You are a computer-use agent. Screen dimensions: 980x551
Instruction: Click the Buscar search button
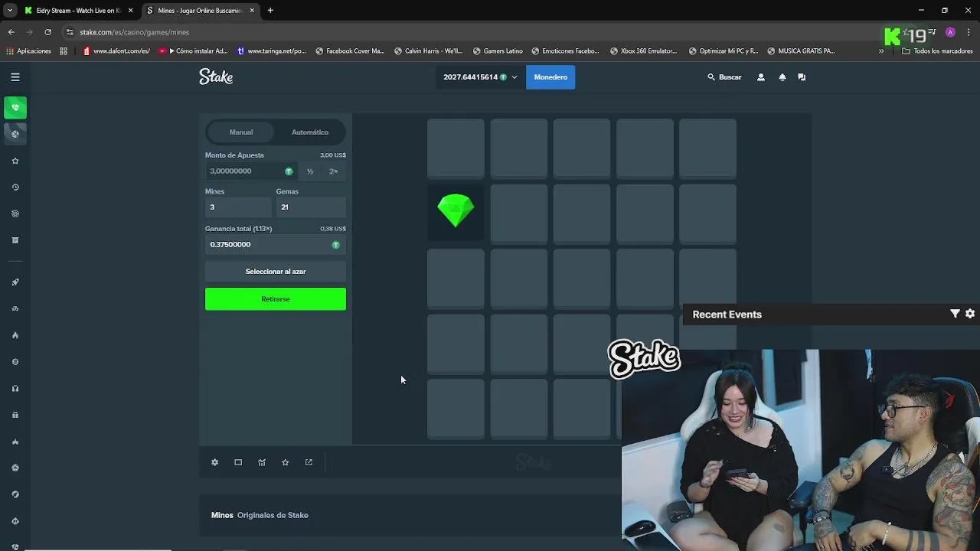[724, 77]
